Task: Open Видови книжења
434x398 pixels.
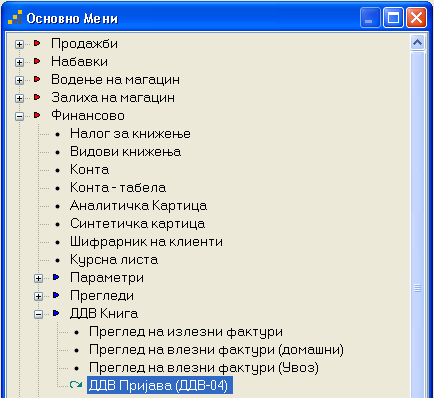Action: (126, 152)
